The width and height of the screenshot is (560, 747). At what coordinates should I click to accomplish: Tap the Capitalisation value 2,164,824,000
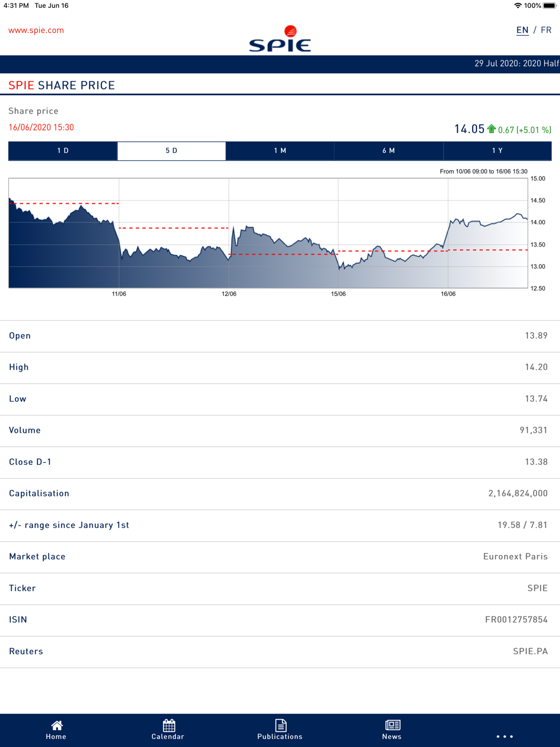point(518,493)
